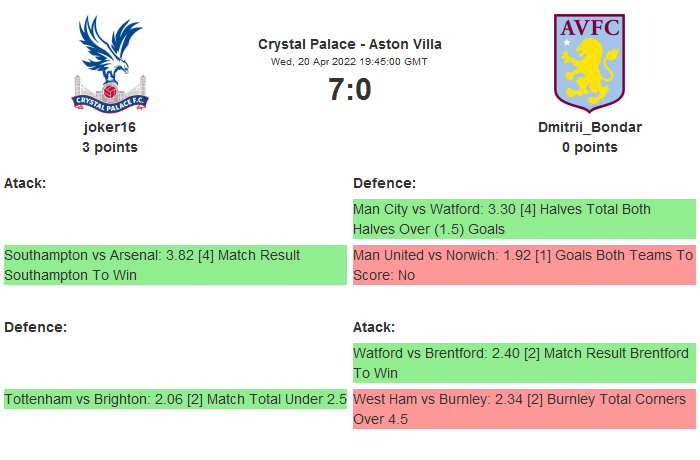Select the Man City vs Watford bet
This screenshot has height=460, width=700.
tap(523, 219)
